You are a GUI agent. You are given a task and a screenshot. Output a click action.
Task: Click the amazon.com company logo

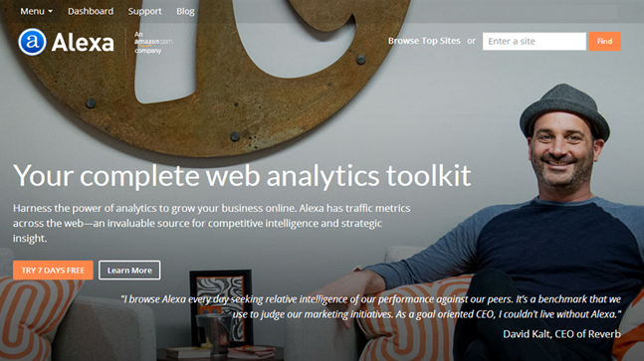point(152,42)
